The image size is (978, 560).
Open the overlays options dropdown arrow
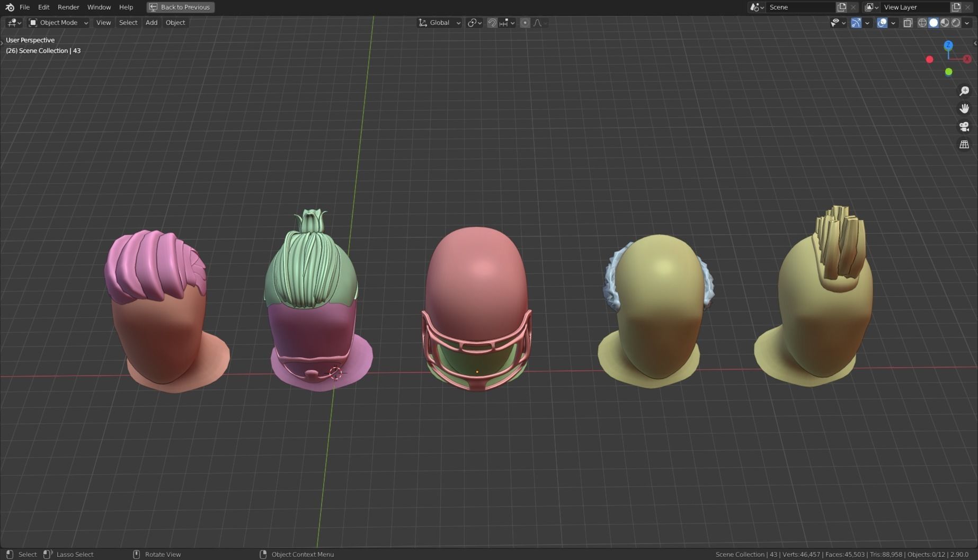[x=893, y=23]
